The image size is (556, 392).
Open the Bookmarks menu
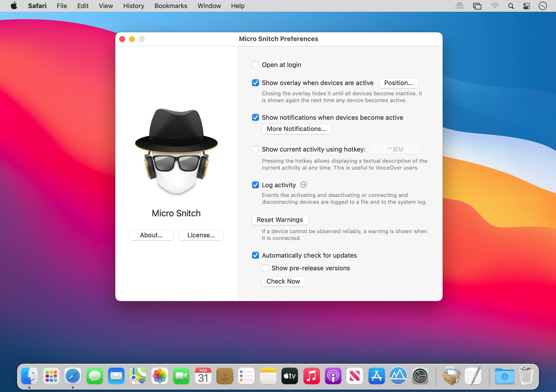171,6
